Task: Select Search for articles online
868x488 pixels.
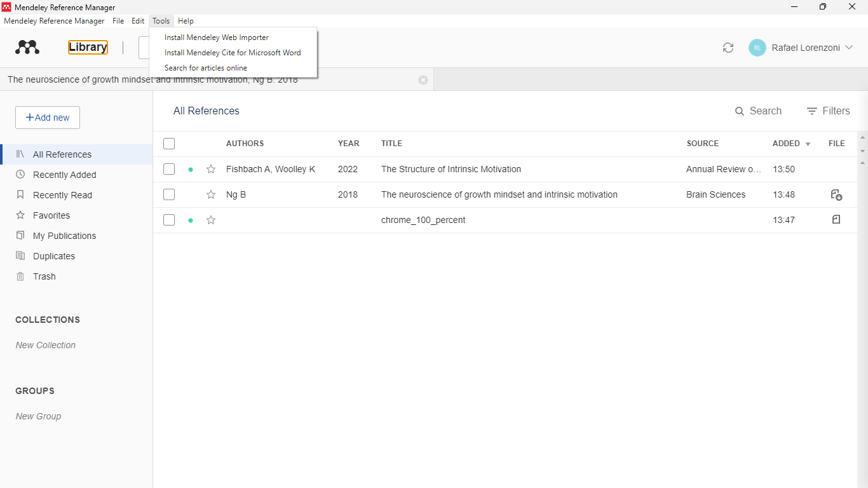Action: 206,68
